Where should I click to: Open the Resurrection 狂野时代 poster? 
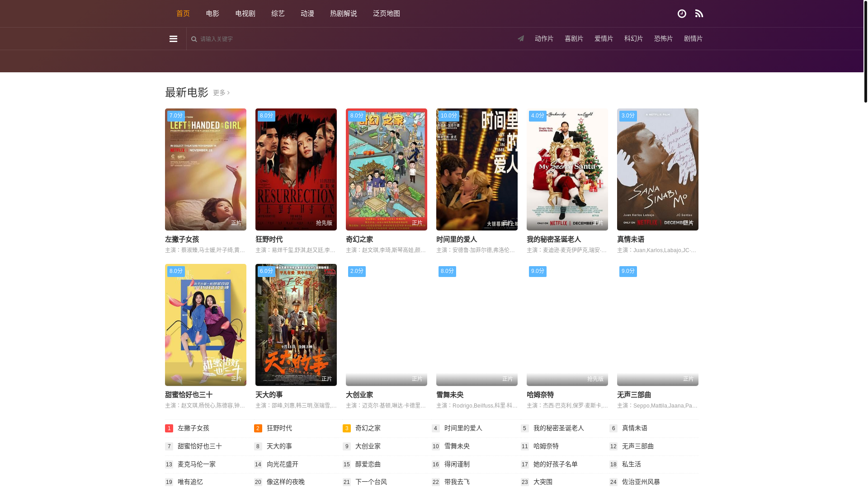296,169
